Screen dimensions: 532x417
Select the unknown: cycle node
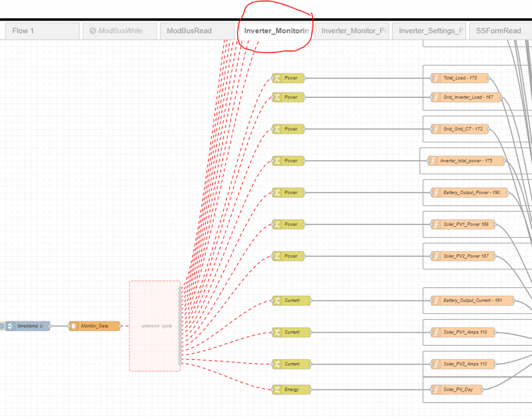(x=155, y=326)
